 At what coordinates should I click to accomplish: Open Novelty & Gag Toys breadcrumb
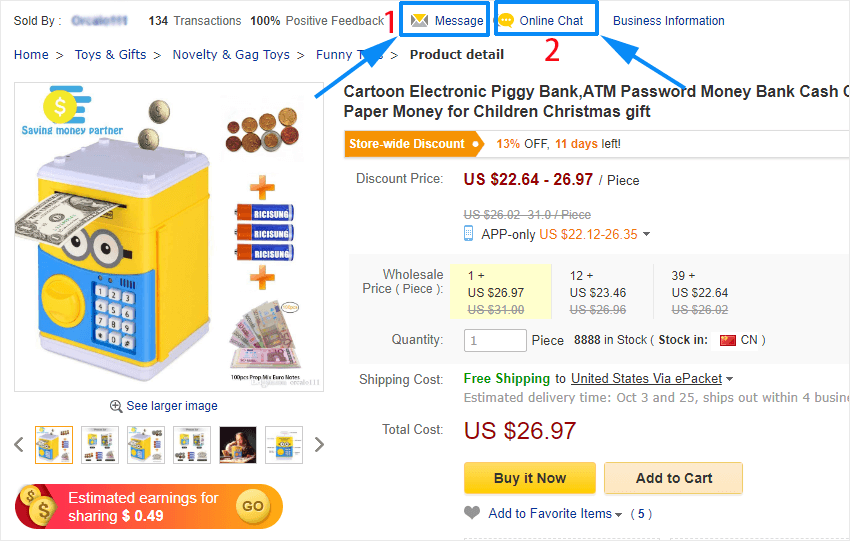(231, 55)
